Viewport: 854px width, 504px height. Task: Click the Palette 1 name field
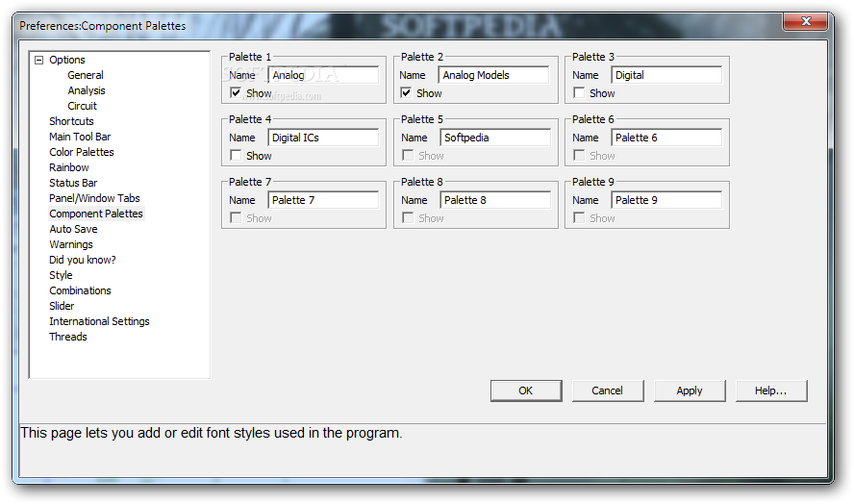pos(323,75)
